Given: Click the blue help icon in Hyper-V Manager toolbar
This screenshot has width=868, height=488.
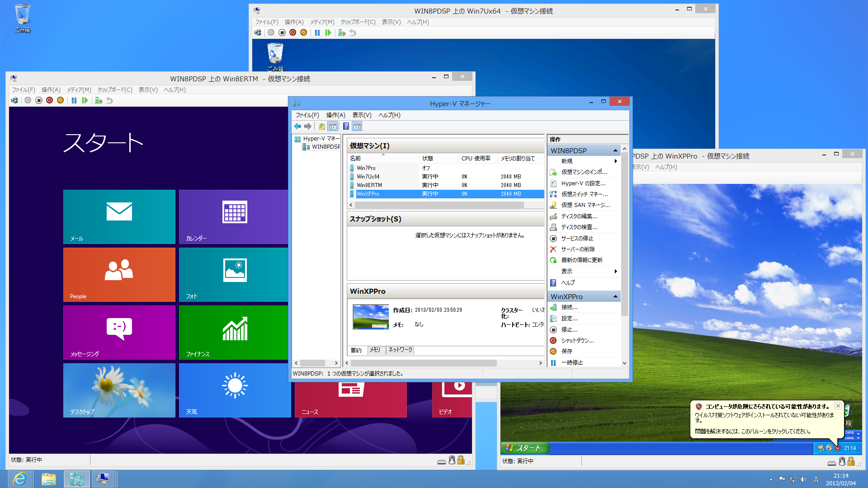Looking at the screenshot, I should pos(346,127).
